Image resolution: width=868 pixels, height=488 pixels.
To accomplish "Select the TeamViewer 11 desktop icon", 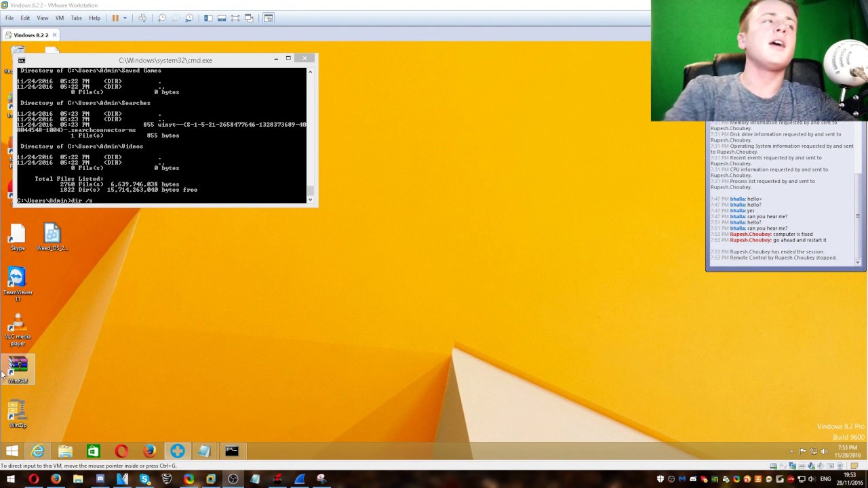I will tap(18, 285).
